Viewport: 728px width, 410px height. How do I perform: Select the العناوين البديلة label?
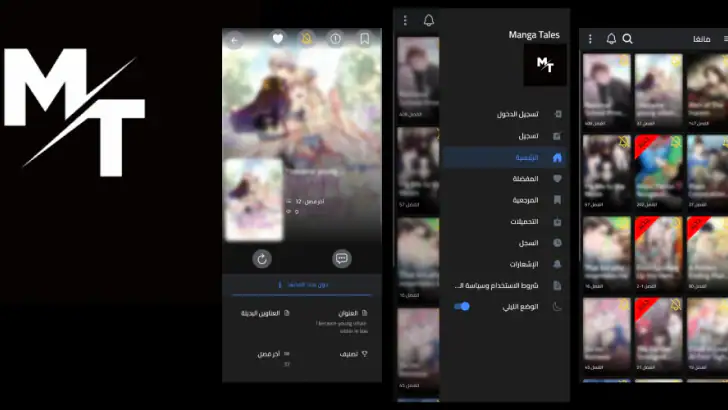point(260,313)
